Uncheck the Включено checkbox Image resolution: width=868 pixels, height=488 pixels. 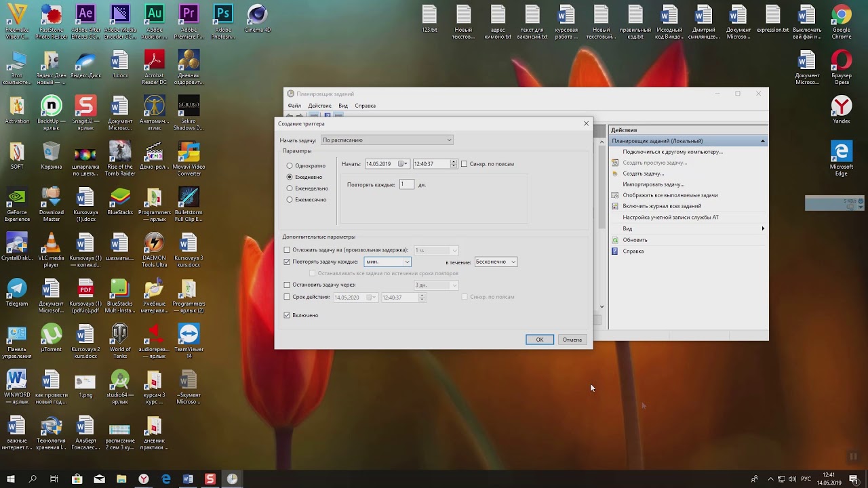[x=287, y=315]
